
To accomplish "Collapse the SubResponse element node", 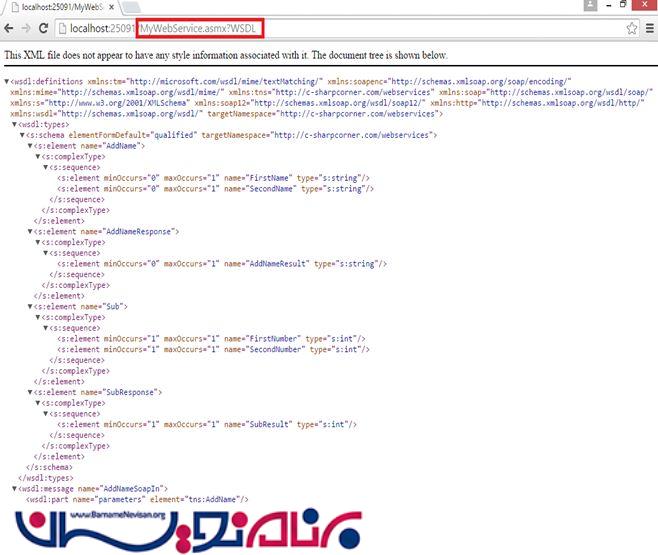I will point(31,393).
